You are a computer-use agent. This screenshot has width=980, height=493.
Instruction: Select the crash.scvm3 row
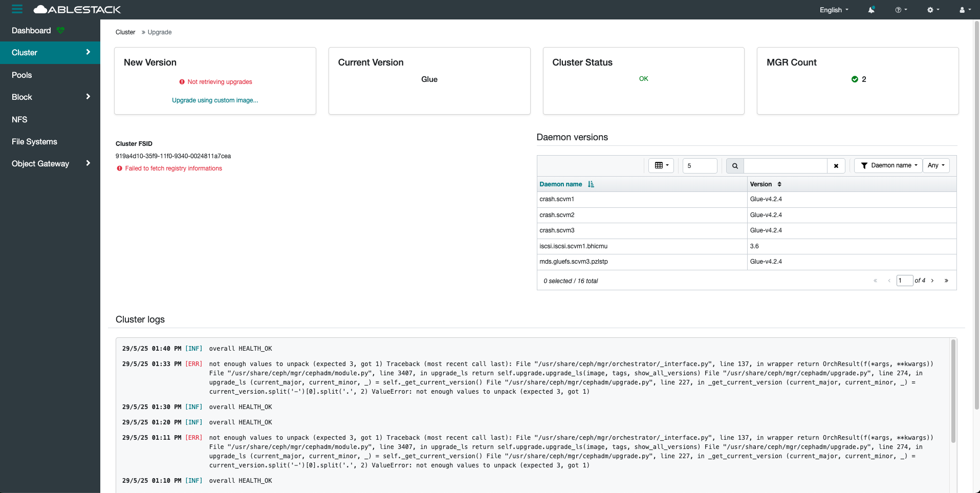pos(747,231)
